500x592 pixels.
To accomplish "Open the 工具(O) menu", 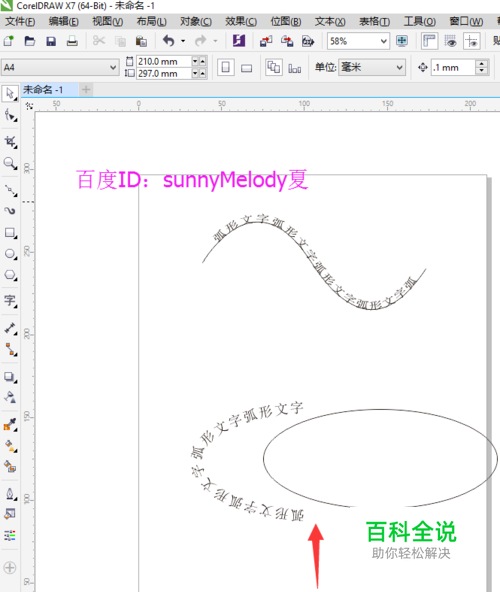I will (x=420, y=22).
